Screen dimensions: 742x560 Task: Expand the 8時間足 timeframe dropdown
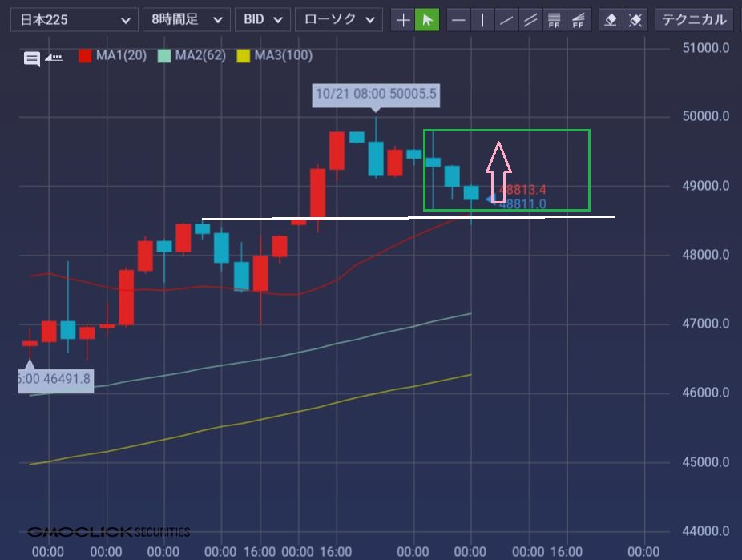(x=186, y=20)
